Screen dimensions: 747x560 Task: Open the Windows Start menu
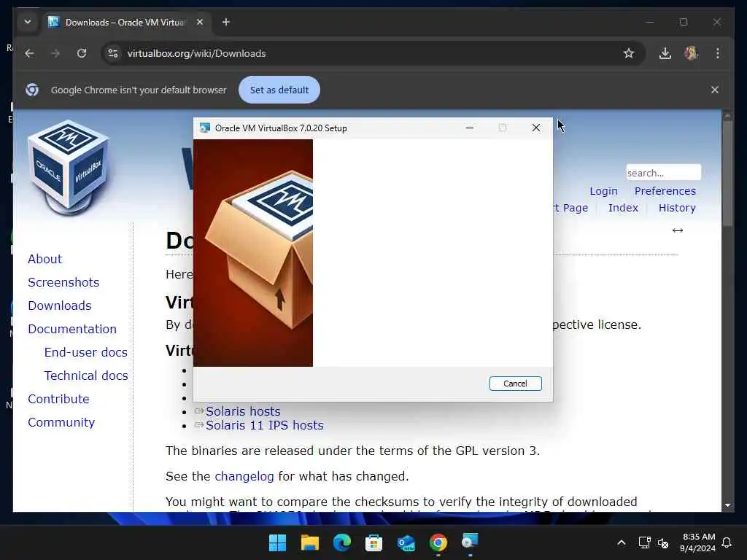click(x=277, y=542)
